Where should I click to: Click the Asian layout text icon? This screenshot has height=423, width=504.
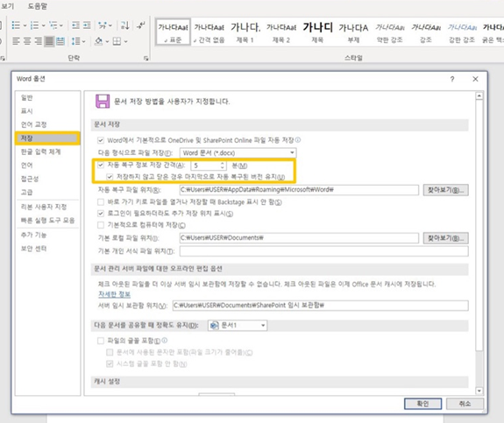[x=103, y=25]
